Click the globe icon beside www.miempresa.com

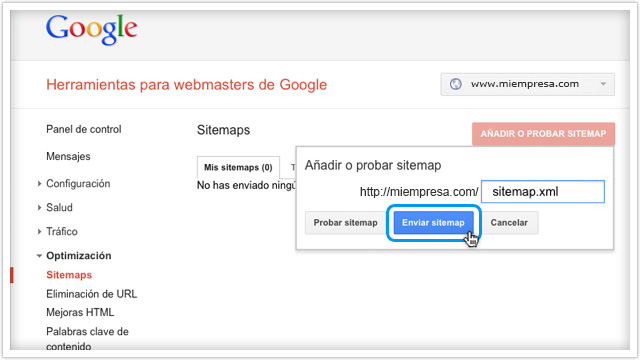(x=456, y=84)
